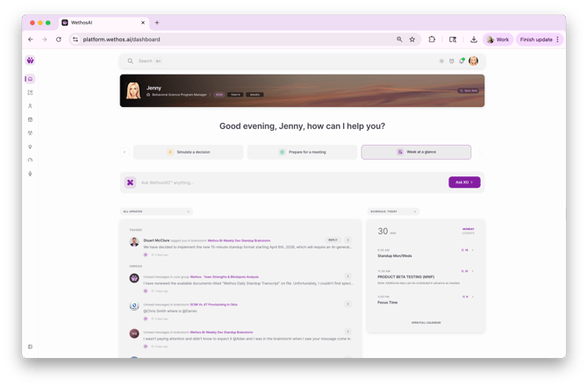
Task: Open the microphone sidebar icon
Action: click(x=31, y=174)
